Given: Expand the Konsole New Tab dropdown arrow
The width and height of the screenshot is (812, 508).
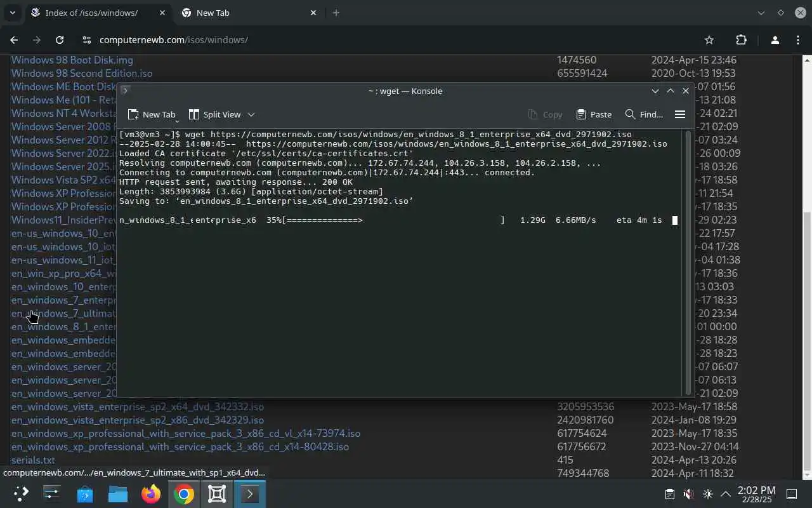Looking at the screenshot, I should coord(177,121).
